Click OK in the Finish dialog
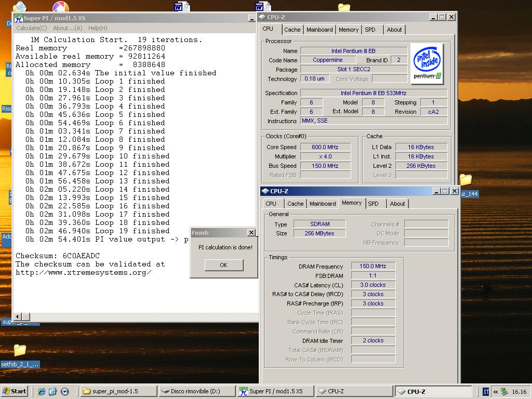532x399 pixels. pos(223,265)
